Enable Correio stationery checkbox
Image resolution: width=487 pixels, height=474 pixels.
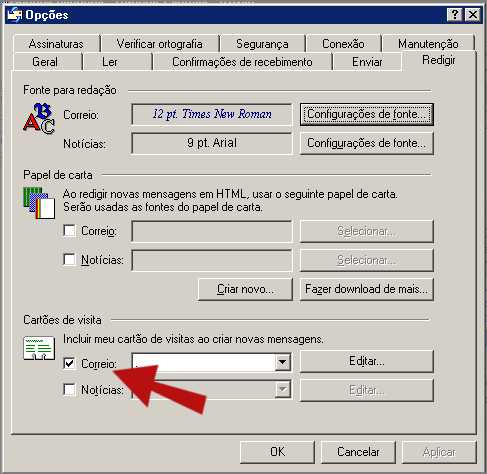69,230
